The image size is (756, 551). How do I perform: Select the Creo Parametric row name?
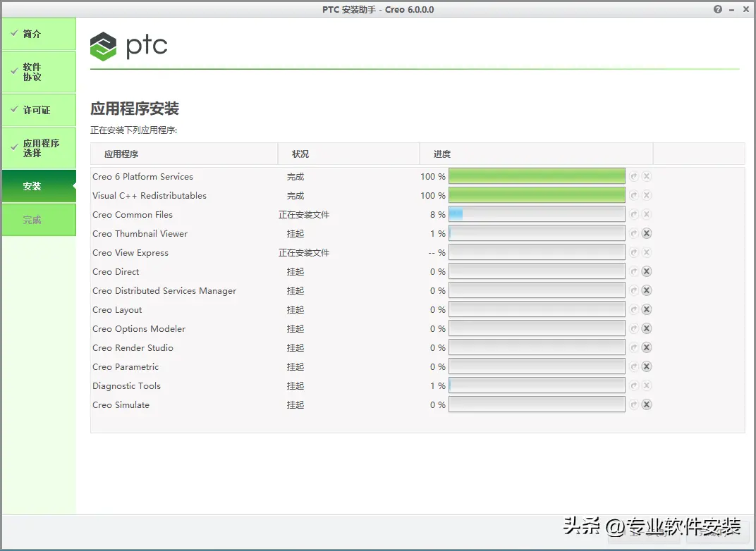click(x=126, y=367)
